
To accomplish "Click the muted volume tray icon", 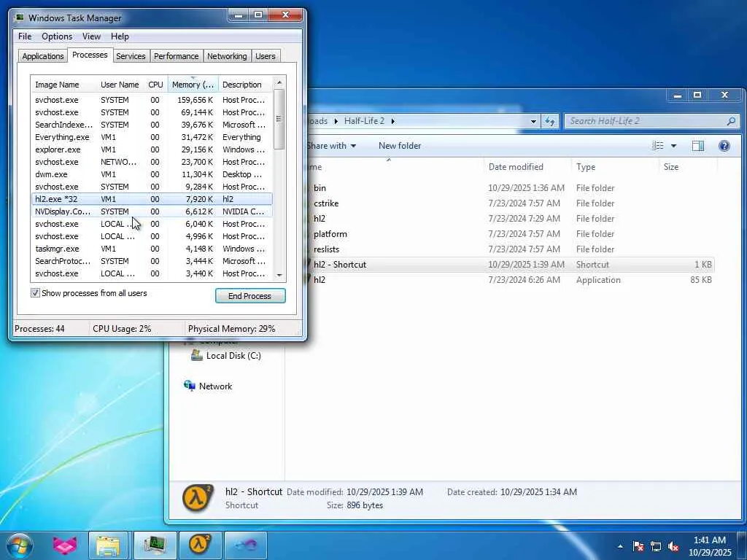I will coord(673,546).
